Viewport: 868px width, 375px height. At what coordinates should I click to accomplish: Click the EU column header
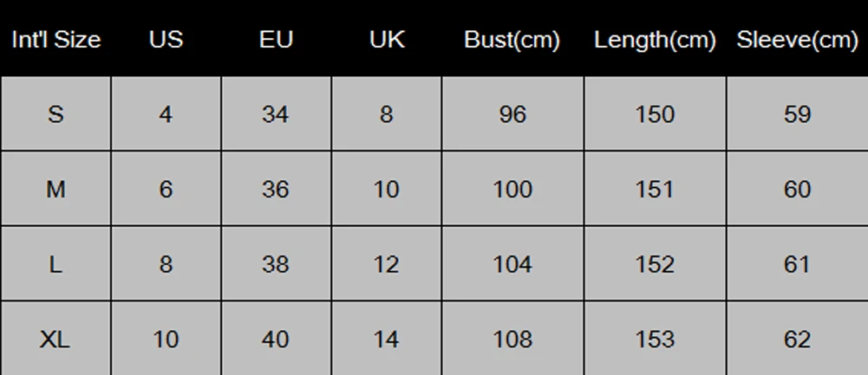[276, 39]
